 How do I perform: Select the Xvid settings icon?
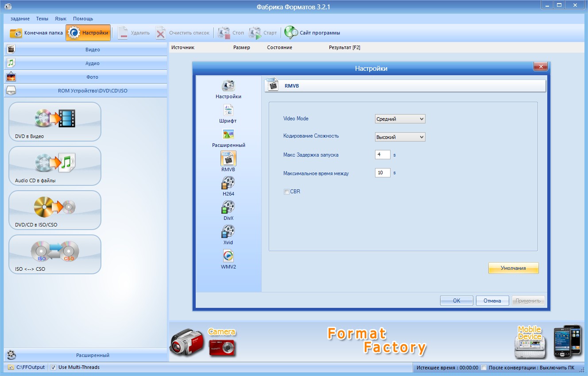click(x=228, y=235)
